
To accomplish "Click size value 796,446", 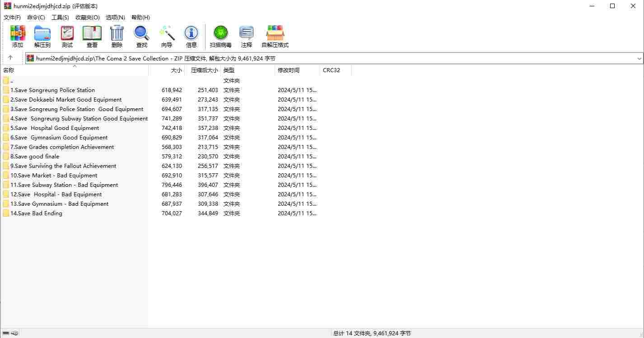I will [x=172, y=185].
